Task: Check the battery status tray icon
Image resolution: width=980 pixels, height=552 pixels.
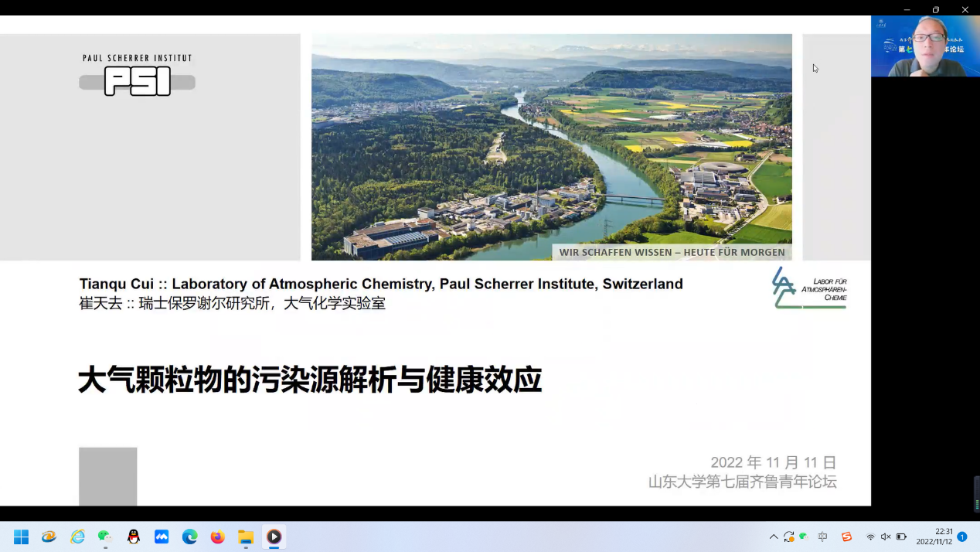Action: 901,537
